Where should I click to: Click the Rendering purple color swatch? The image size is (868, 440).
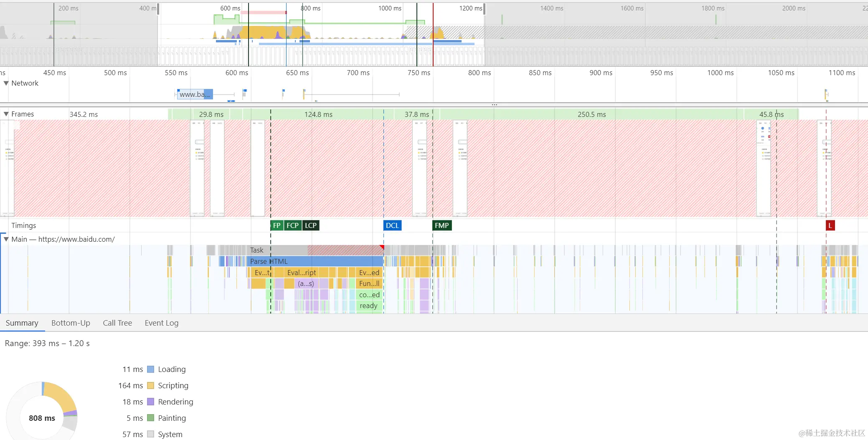[151, 402]
